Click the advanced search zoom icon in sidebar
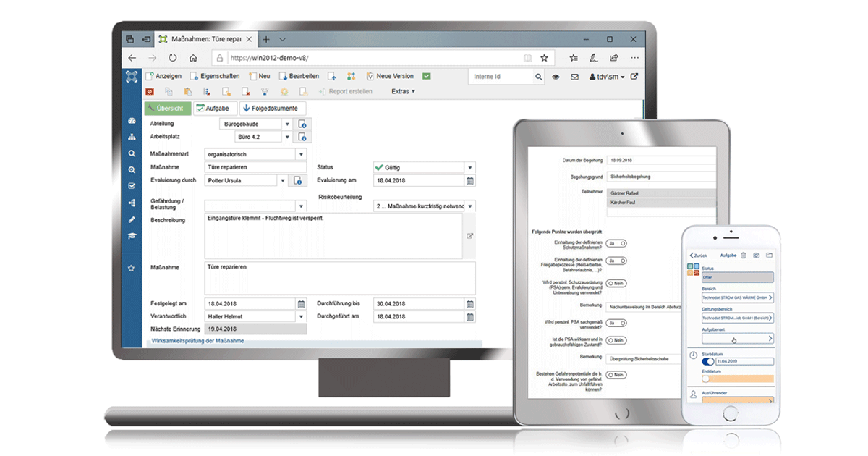 132,170
